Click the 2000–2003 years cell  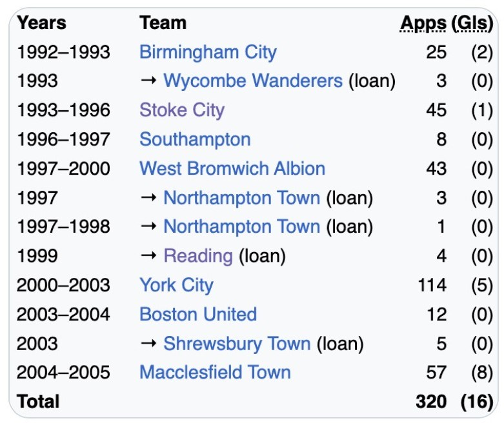[x=63, y=285]
